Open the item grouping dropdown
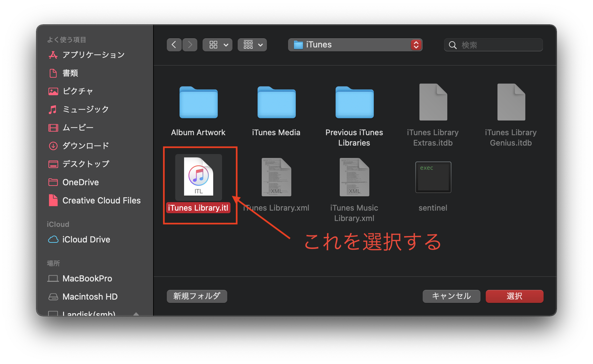The image size is (593, 364). click(252, 45)
